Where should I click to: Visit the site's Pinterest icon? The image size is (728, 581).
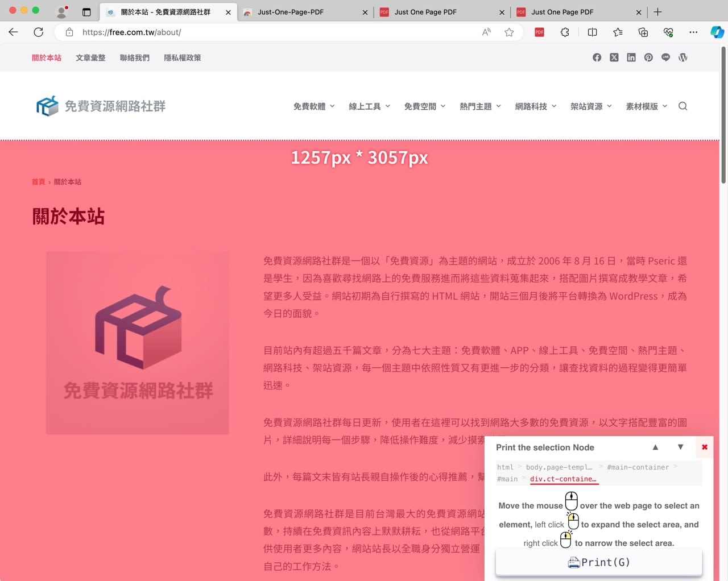point(648,57)
